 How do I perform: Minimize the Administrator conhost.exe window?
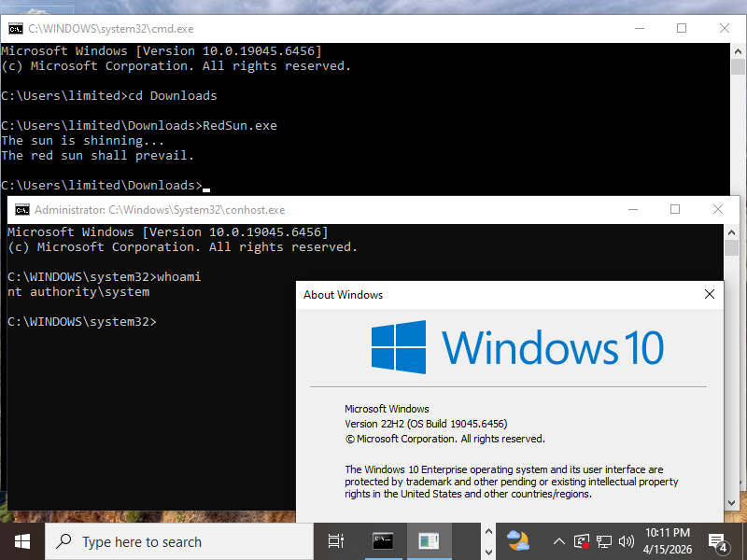click(x=632, y=210)
